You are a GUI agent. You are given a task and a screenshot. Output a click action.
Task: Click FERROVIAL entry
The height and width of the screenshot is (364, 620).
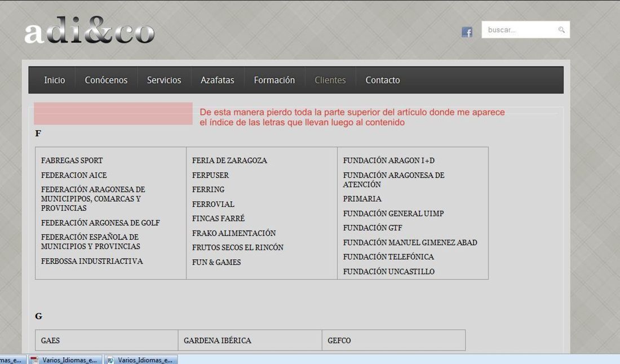(x=213, y=204)
